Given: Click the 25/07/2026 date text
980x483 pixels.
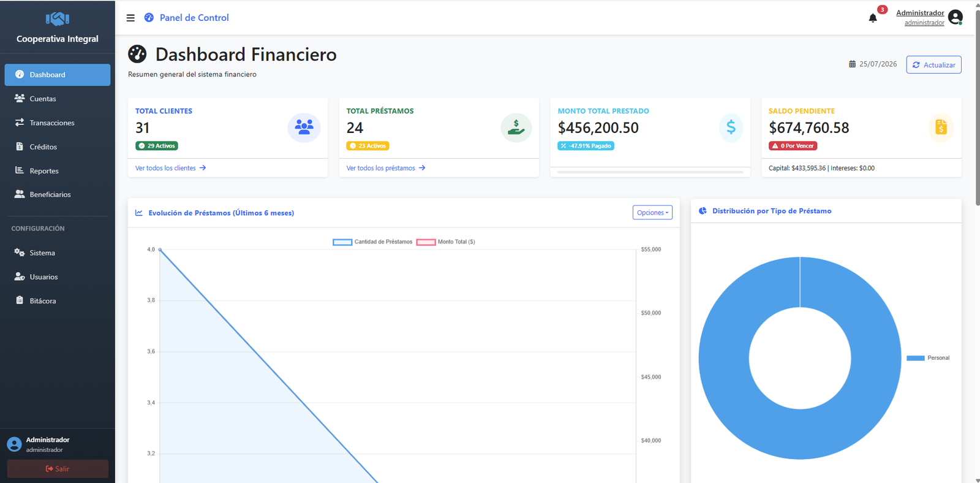Looking at the screenshot, I should 878,64.
